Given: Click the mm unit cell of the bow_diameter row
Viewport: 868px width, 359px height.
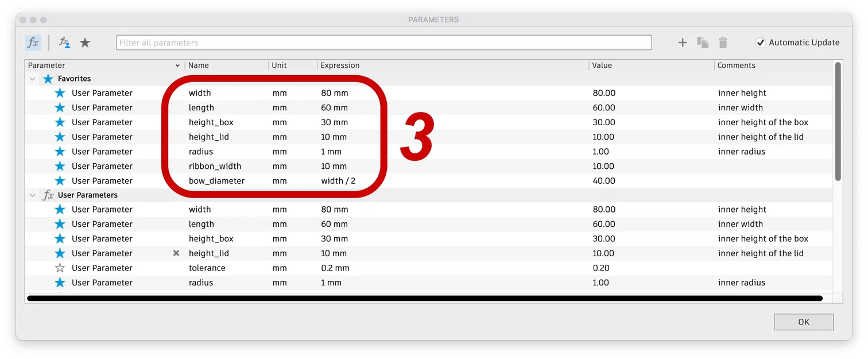Looking at the screenshot, I should coord(280,181).
